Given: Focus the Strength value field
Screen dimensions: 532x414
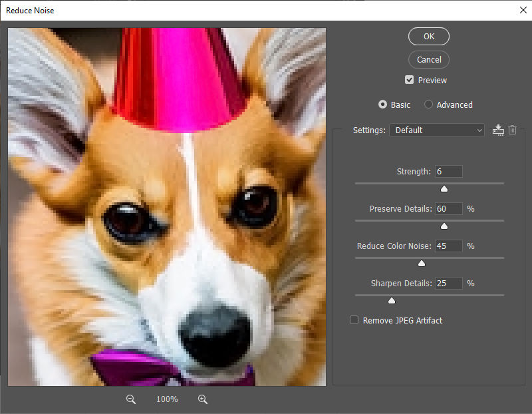Looking at the screenshot, I should click(448, 172).
